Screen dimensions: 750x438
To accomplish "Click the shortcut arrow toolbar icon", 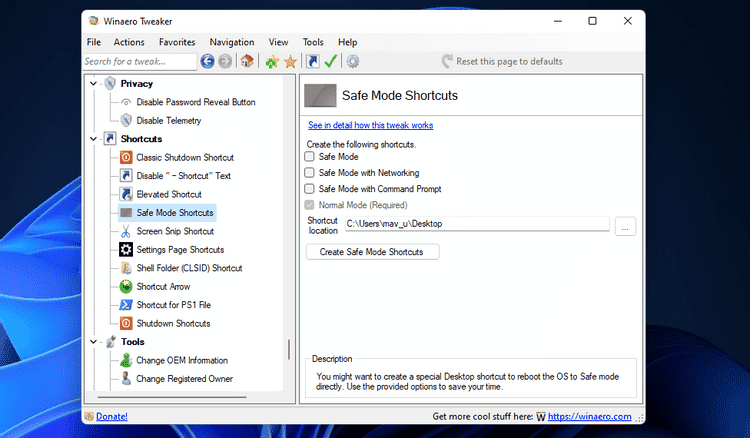I will coord(312,61).
